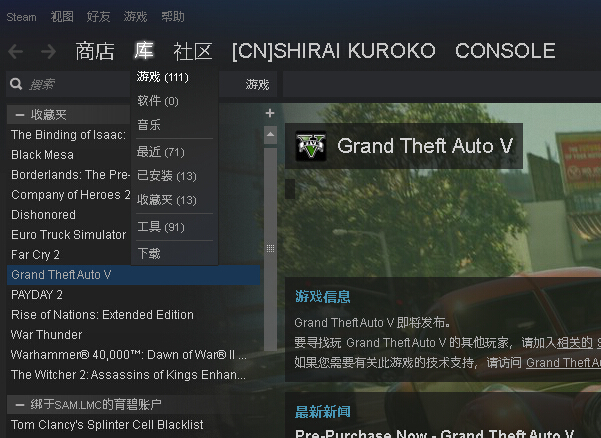The width and height of the screenshot is (601, 438).
Task: Click the forward navigation arrow
Action: [x=48, y=52]
